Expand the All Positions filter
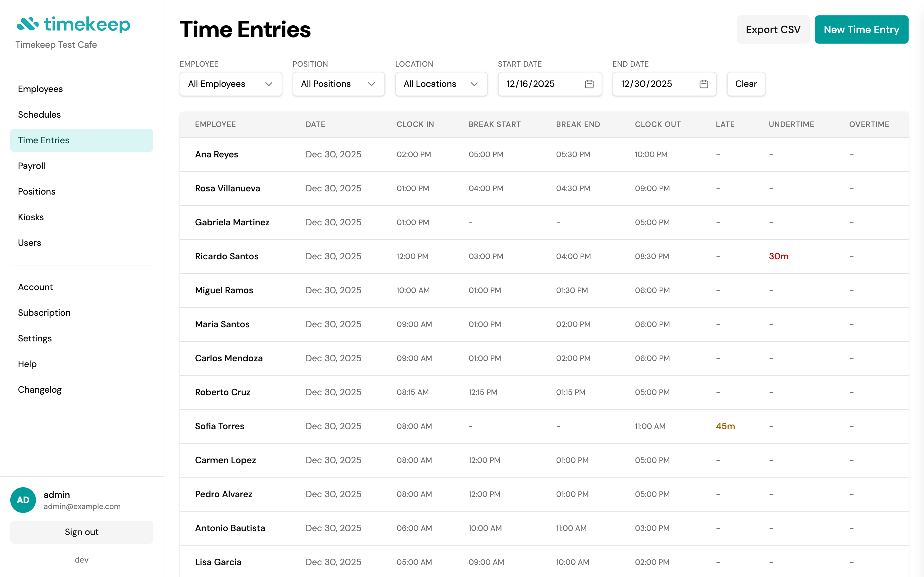Screen dimensions: 924x577 click(x=338, y=84)
